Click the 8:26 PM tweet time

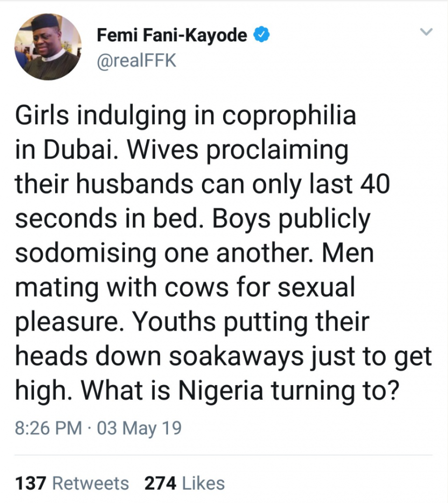tap(49, 428)
